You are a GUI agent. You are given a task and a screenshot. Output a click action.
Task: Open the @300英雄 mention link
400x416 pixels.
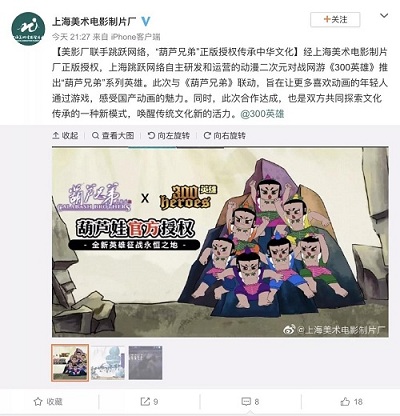point(262,114)
